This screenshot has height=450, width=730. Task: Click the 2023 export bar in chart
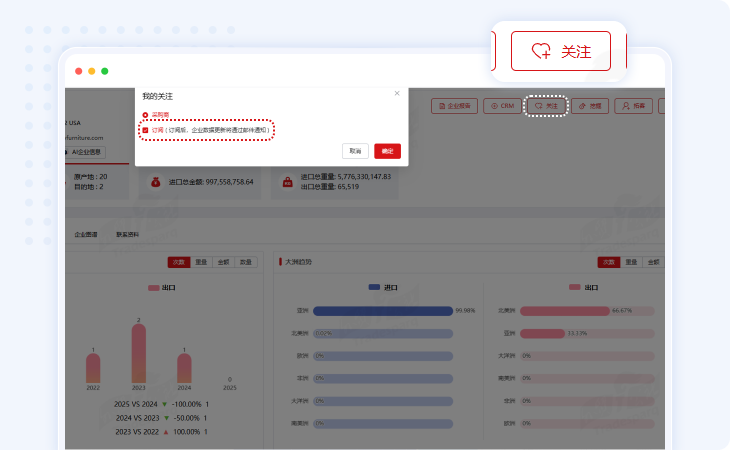[x=138, y=355]
